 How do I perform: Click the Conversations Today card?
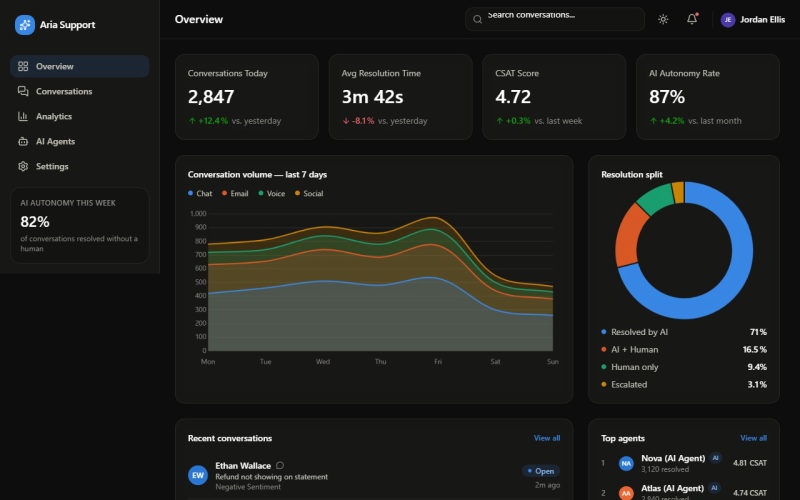(247, 97)
